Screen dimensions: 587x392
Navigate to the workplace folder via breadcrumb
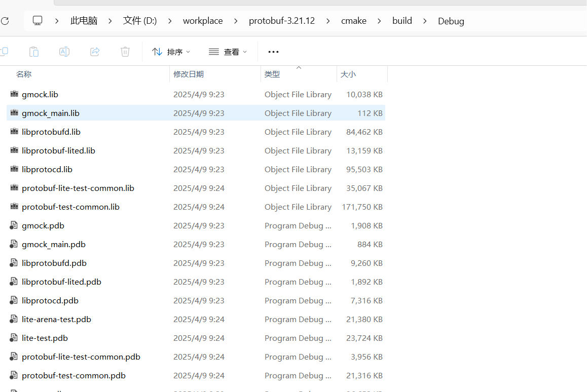tap(203, 21)
